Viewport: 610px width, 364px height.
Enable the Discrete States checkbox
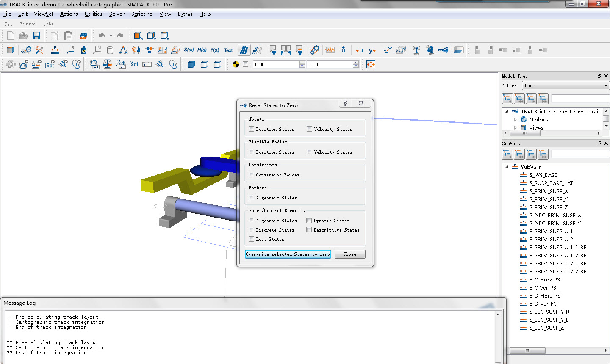point(252,230)
